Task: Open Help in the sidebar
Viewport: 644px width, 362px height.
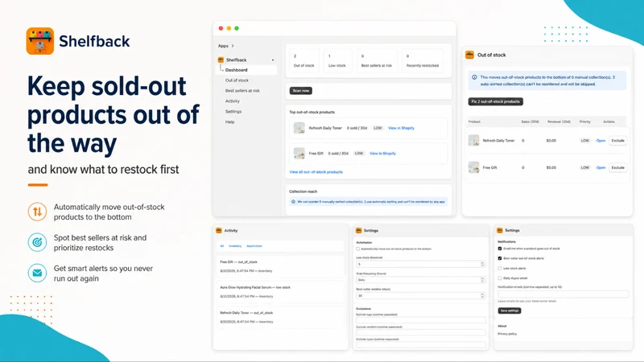Action: 229,122
